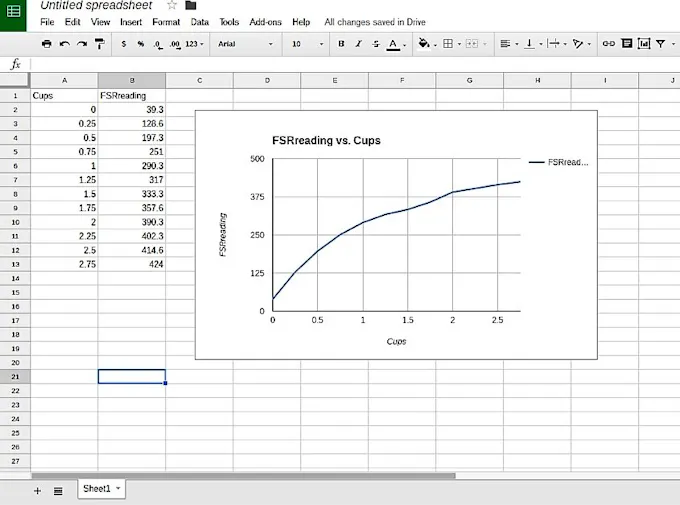Viewport: 680px width, 505px height.
Task: Toggle italic formatting
Action: pos(359,44)
